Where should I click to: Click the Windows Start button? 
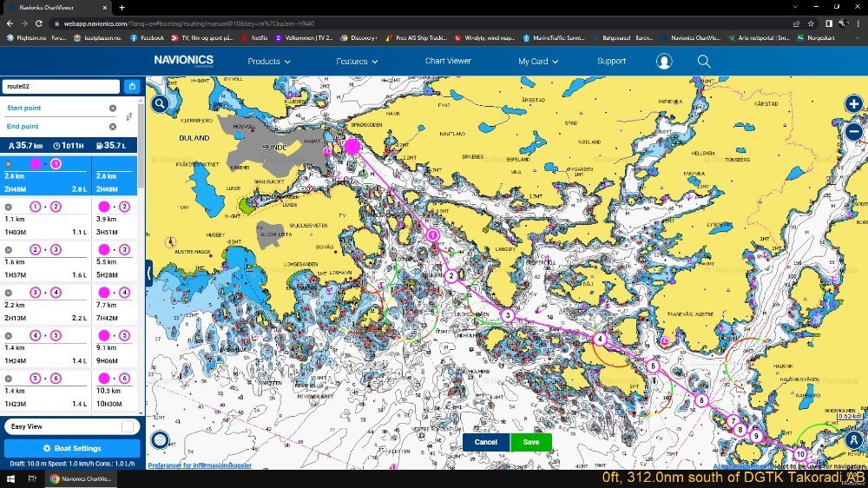pyautogui.click(x=10, y=478)
